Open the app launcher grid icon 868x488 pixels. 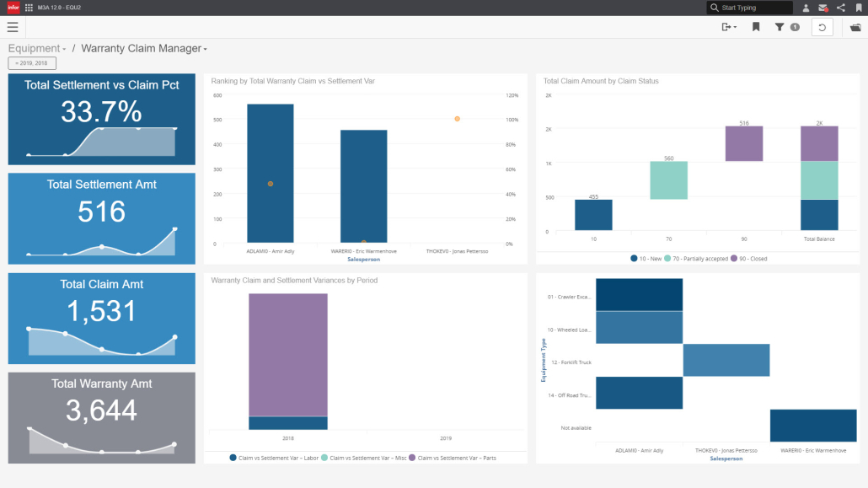pos(29,8)
